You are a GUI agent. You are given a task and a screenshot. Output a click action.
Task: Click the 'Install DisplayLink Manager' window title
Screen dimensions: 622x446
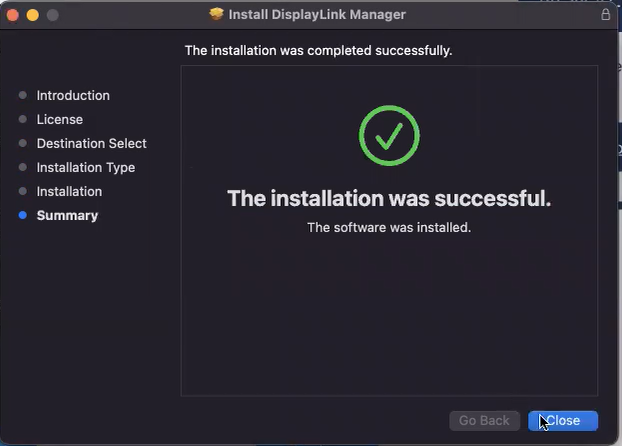(x=317, y=15)
